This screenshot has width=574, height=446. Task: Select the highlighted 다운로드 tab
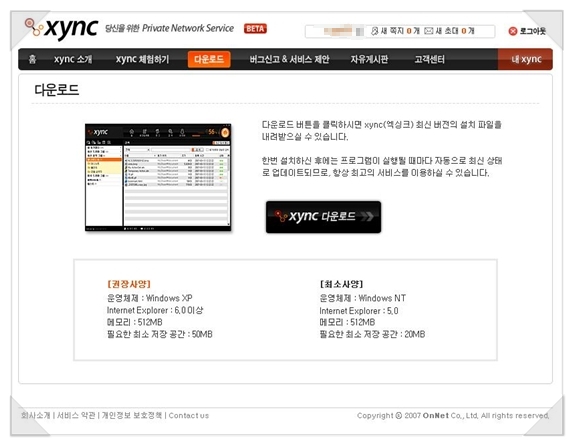coord(209,59)
